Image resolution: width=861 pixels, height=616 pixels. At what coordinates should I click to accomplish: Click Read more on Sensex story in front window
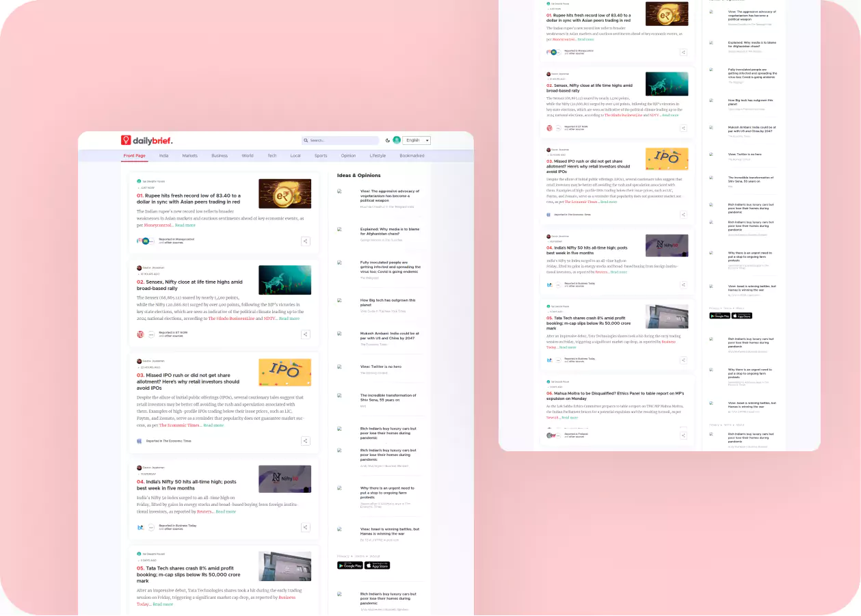[x=289, y=319]
